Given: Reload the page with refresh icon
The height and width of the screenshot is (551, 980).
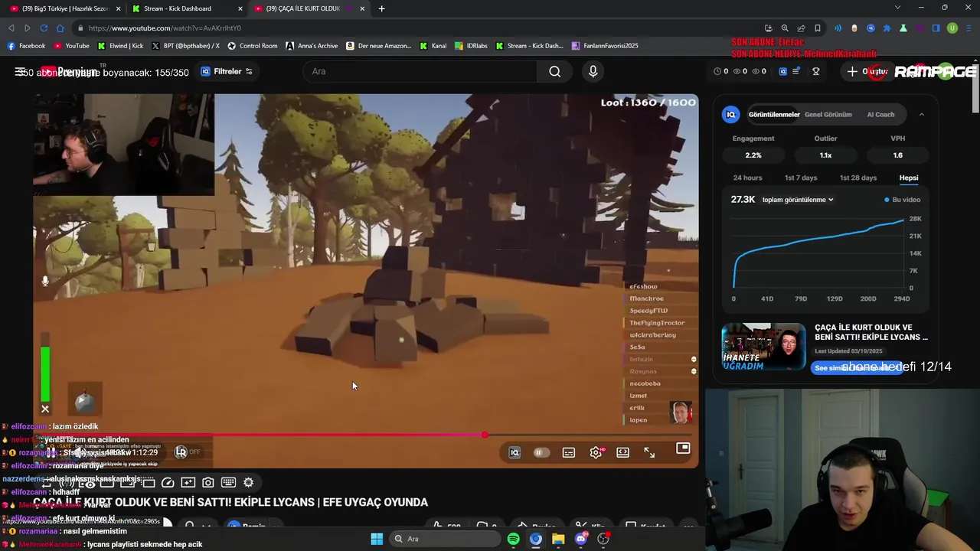Looking at the screenshot, I should (x=43, y=28).
